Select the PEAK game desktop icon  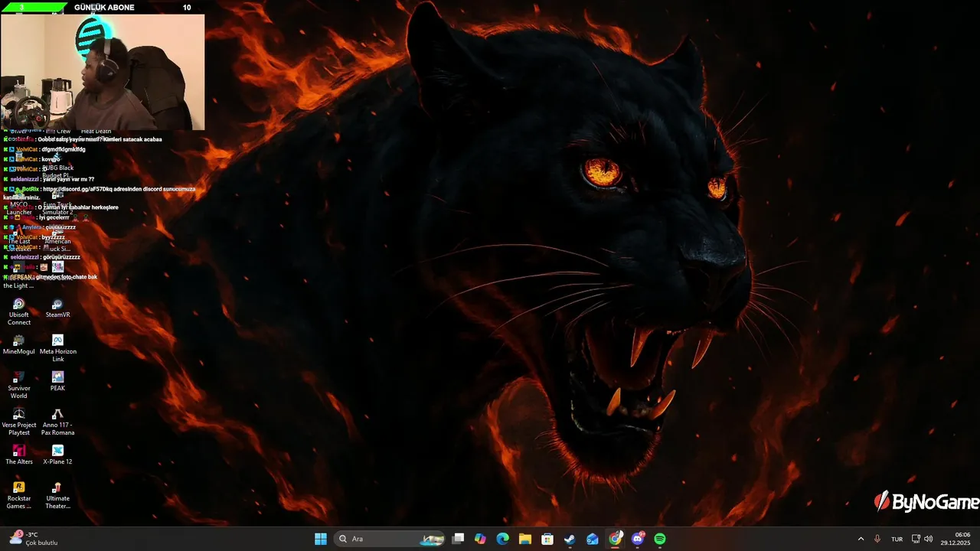[57, 382]
